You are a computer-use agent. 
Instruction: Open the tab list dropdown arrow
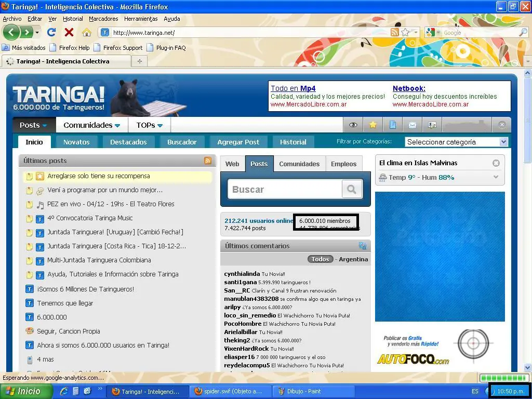[528, 61]
